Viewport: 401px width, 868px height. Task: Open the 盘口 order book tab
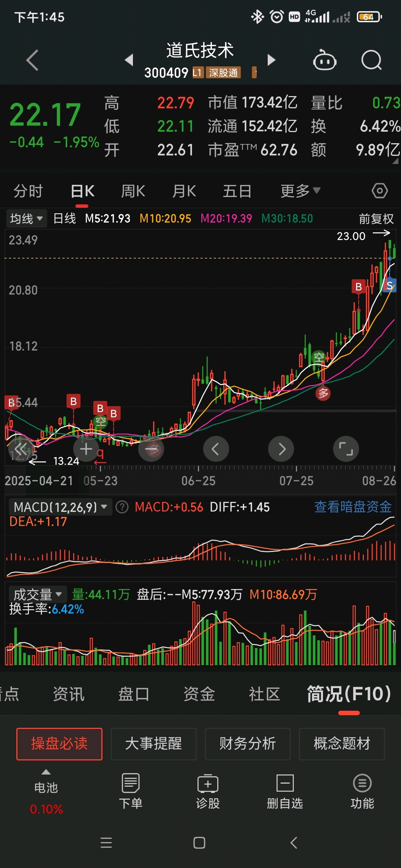coord(134,694)
